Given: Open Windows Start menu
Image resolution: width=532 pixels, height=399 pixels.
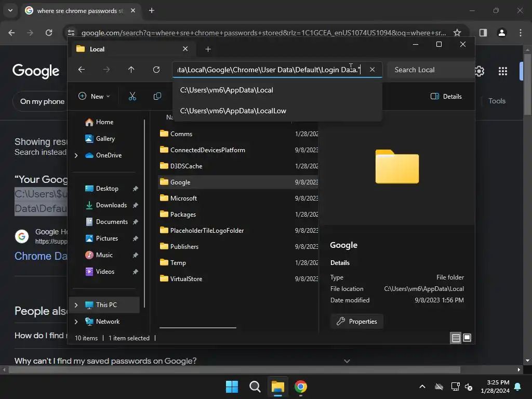Looking at the screenshot, I should (x=232, y=387).
